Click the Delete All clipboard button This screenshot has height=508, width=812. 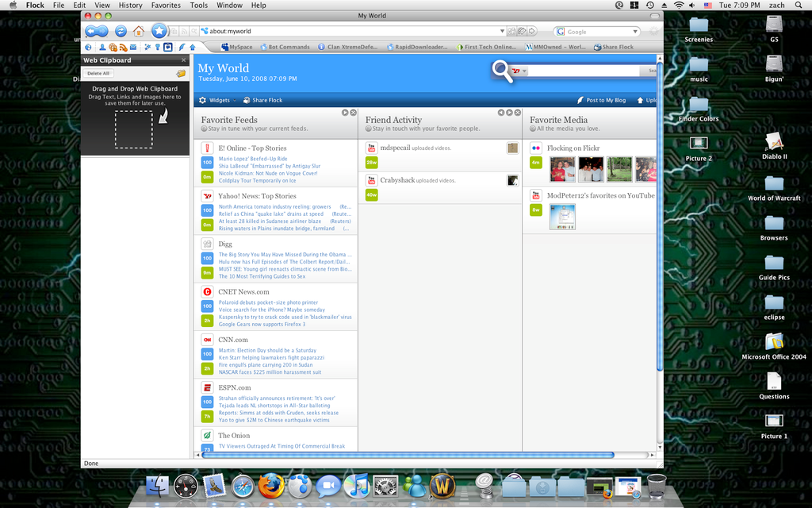click(98, 74)
